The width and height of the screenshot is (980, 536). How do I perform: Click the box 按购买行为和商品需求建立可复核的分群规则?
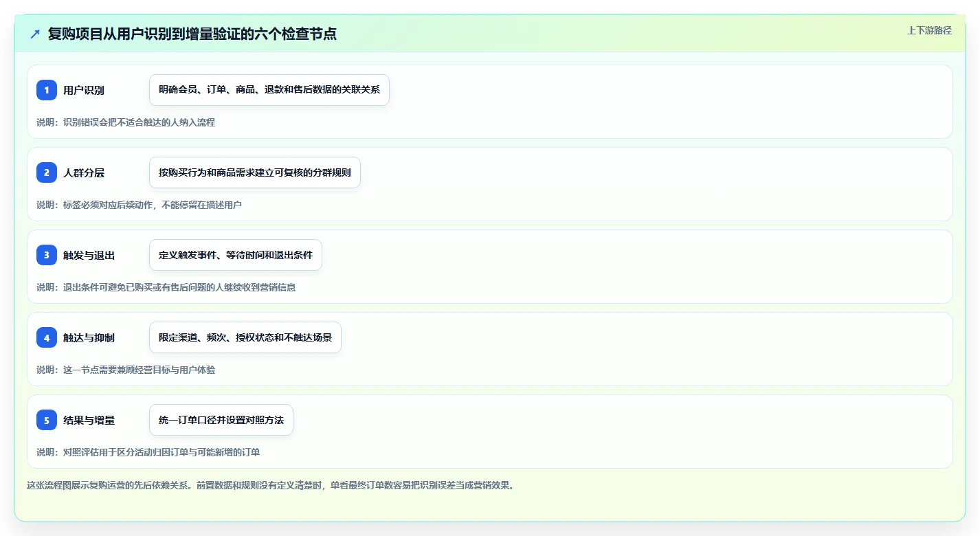[x=255, y=172]
